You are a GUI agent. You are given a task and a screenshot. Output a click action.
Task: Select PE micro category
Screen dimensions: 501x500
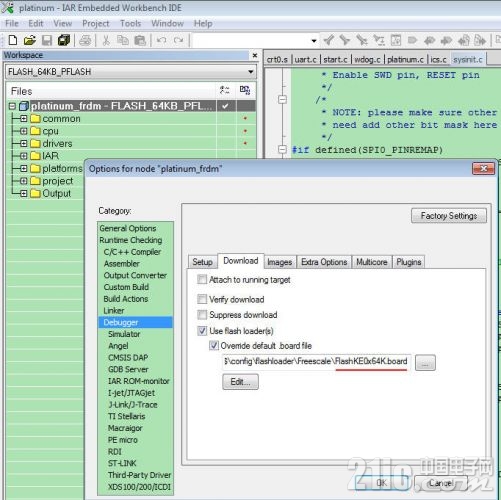[123, 440]
